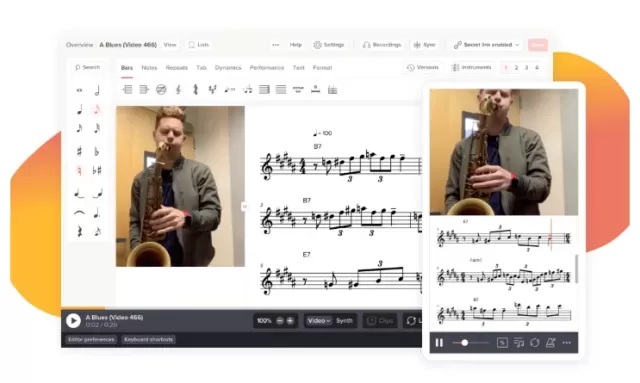
Task: Select voice number 1
Action: pyautogui.click(x=506, y=68)
